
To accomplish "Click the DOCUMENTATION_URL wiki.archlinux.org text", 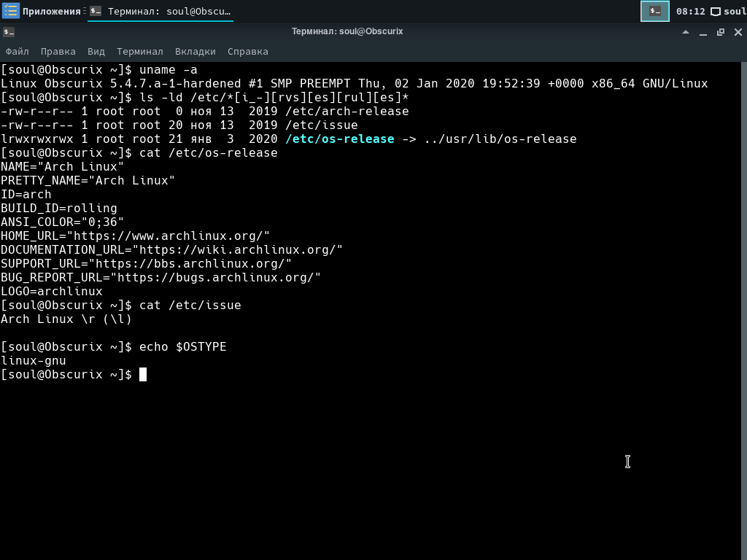I will 171,250.
